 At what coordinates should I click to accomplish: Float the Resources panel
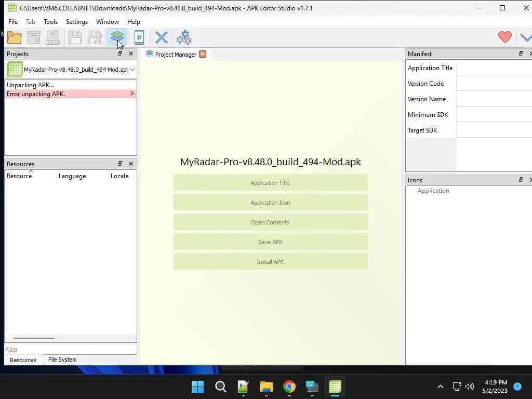(x=120, y=164)
